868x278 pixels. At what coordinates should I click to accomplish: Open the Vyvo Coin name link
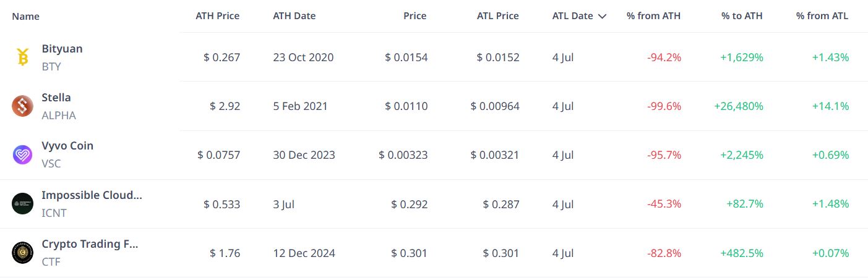[67, 146]
